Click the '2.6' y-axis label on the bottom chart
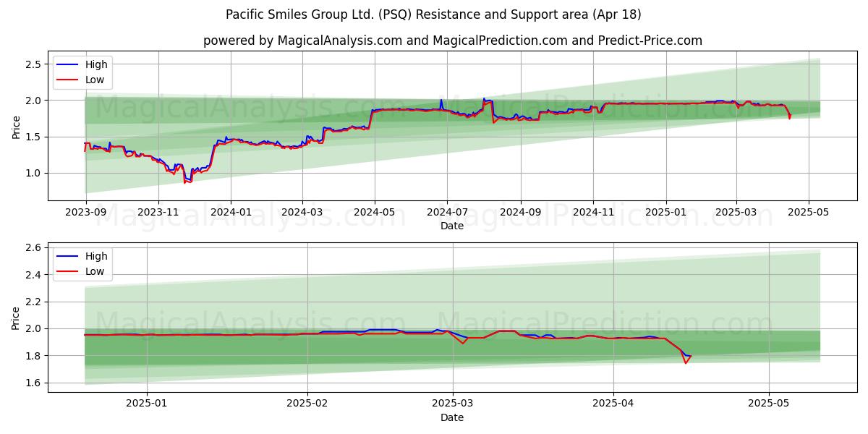This screenshot has height=434, width=868. click(35, 247)
